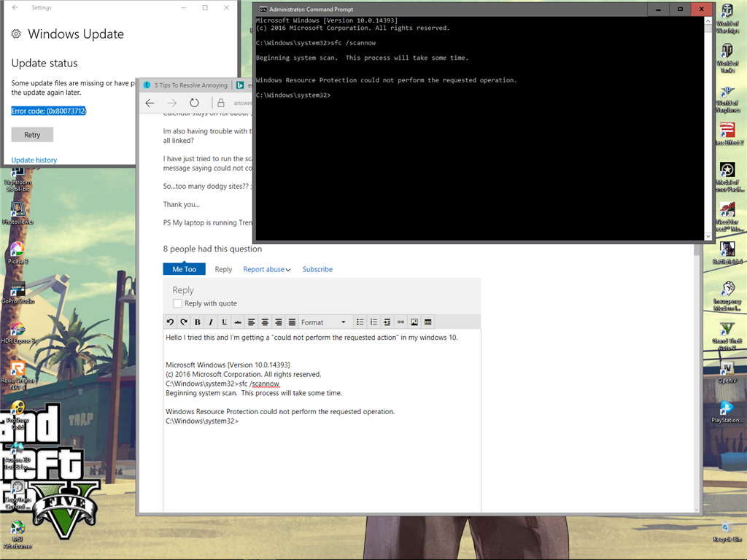Center align reply text
This screenshot has height=560, width=747.
pos(265,322)
